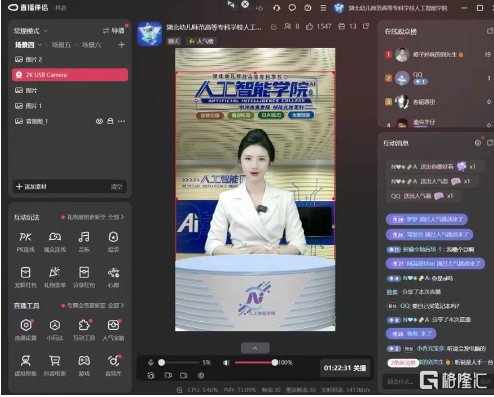Screen dimensions: 494x397
Task: Click the chat input field 说点什么
Action: (402, 381)
